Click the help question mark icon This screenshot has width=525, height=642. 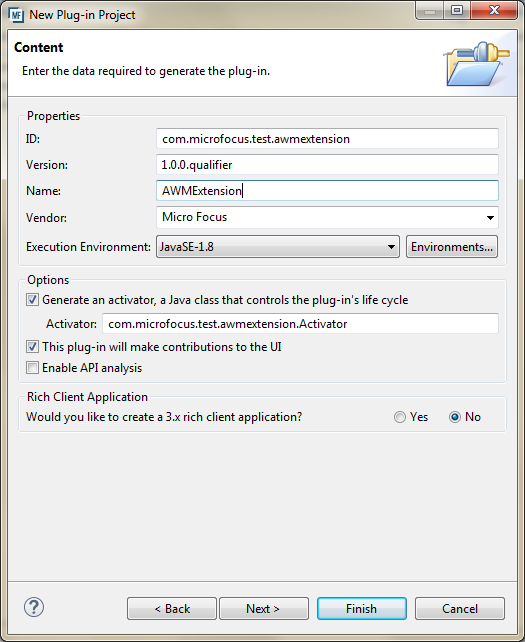click(x=34, y=607)
